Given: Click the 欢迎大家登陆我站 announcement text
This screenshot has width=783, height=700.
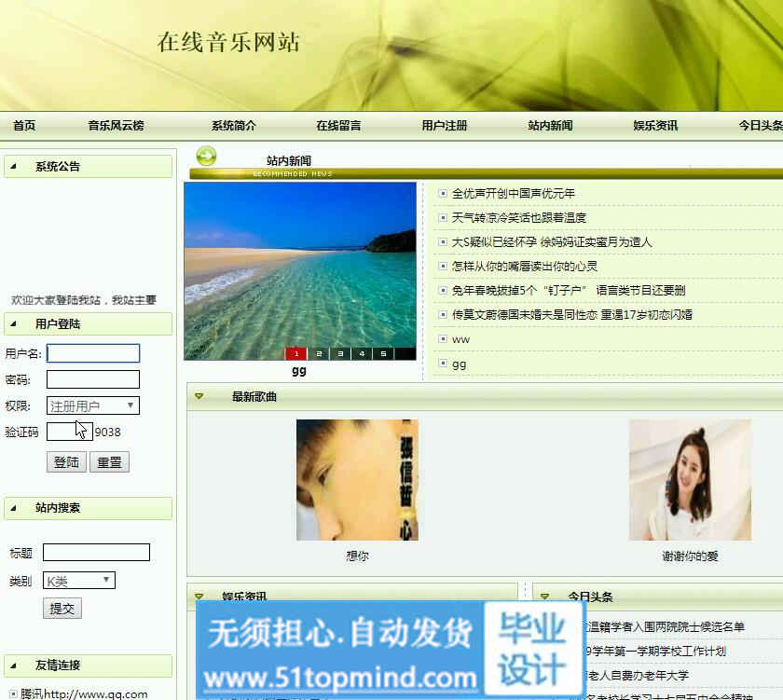Looking at the screenshot, I should pos(84,299).
